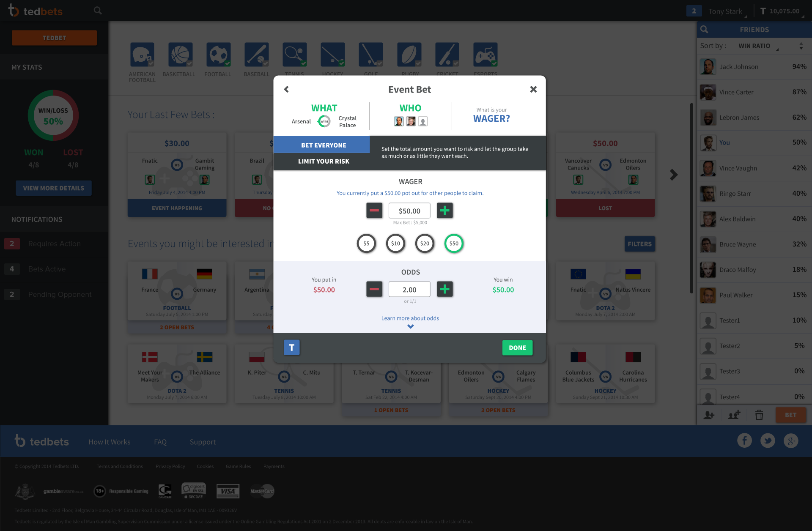Click the blue T currency icon in dialog

click(x=291, y=348)
